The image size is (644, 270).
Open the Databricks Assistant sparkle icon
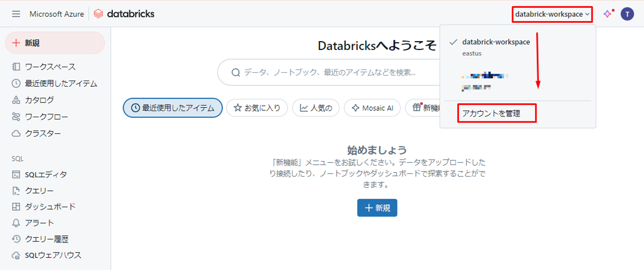coord(608,14)
